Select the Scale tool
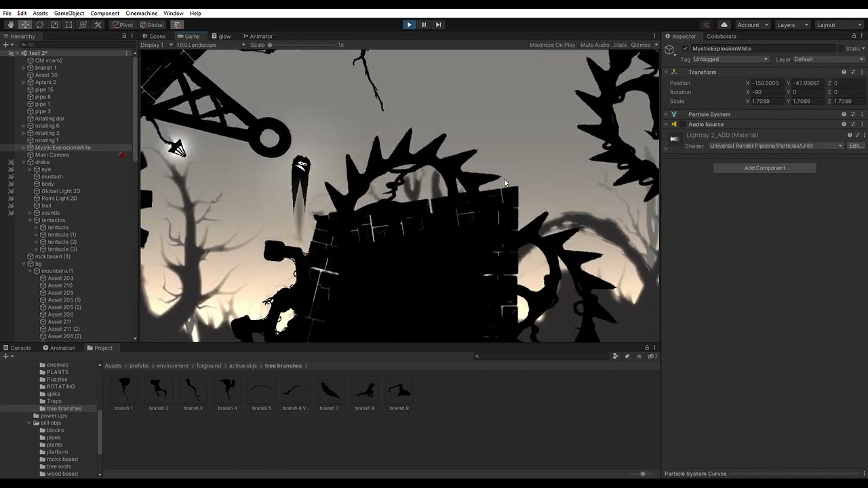Viewport: 868px width, 488px height. click(x=54, y=25)
